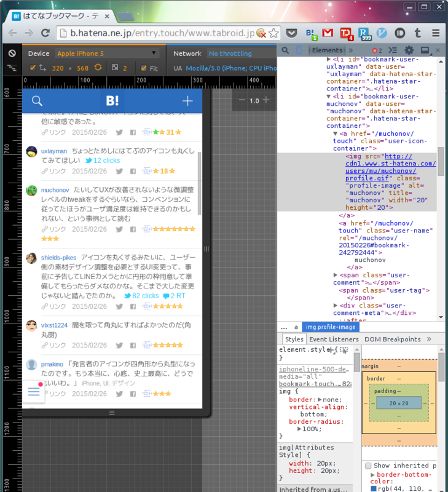Click the browser forward arrow
This screenshot has width=448, height=492.
[29, 33]
